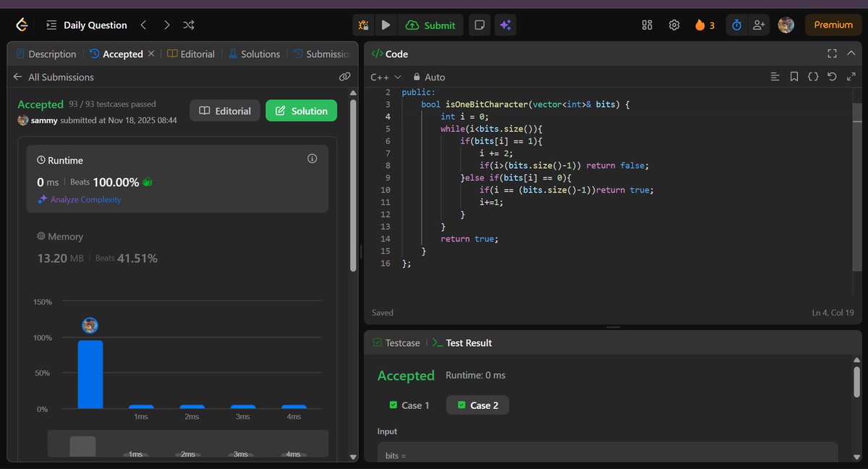Switch to the Test Result tab
Image resolution: width=868 pixels, height=469 pixels.
(462, 342)
